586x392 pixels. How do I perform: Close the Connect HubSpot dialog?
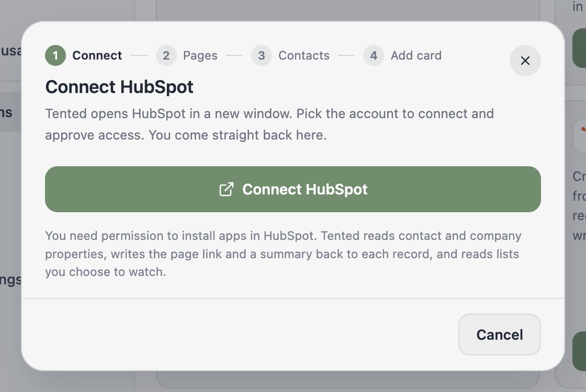tap(525, 61)
